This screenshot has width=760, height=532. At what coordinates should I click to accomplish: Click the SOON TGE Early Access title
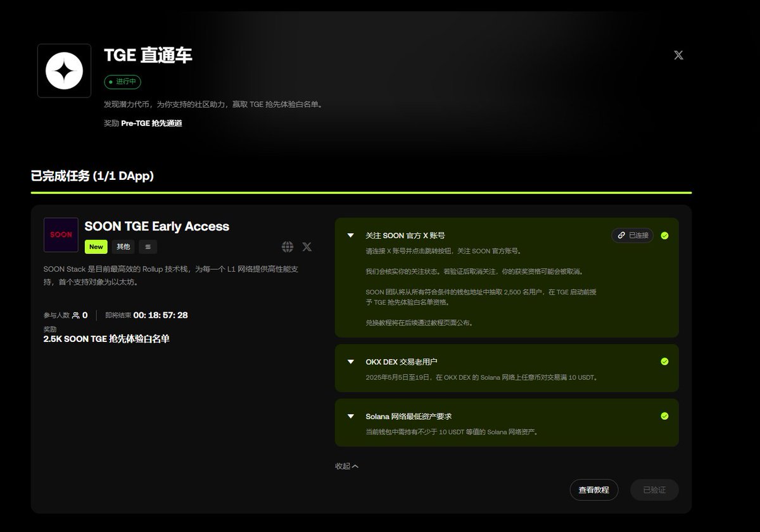point(157,226)
